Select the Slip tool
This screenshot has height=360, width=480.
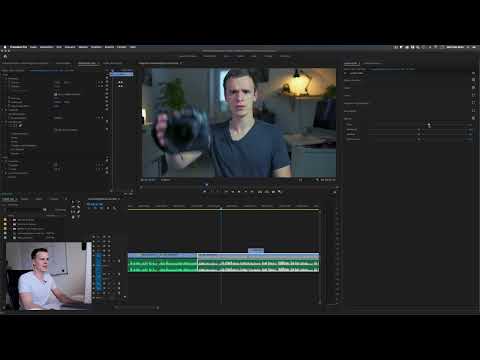click(x=73, y=212)
